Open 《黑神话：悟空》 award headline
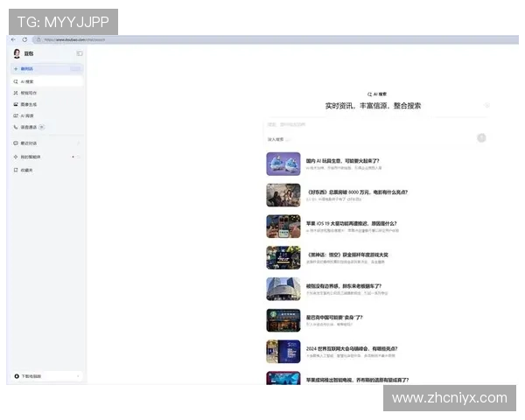Image resolution: width=525 pixels, height=420 pixels. click(347, 255)
